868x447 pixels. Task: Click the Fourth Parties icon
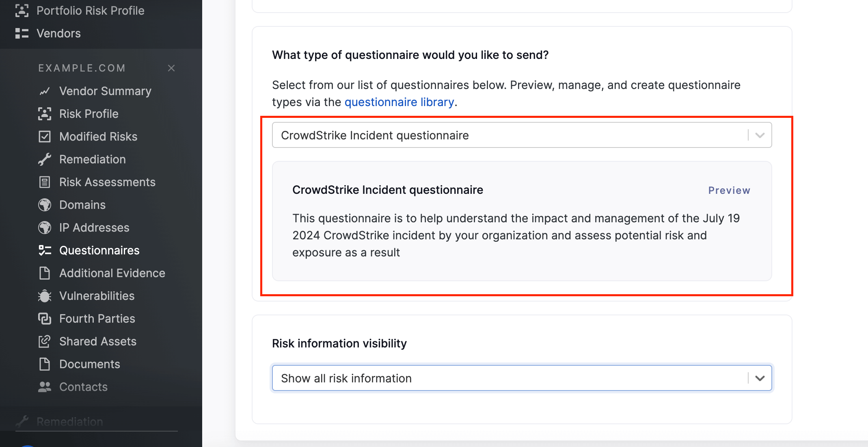click(x=45, y=319)
